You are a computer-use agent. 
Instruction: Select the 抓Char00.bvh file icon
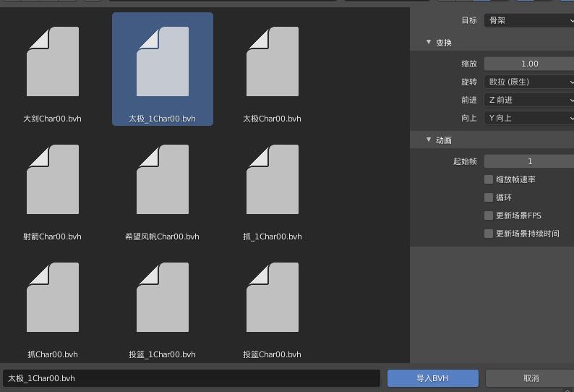click(x=53, y=297)
